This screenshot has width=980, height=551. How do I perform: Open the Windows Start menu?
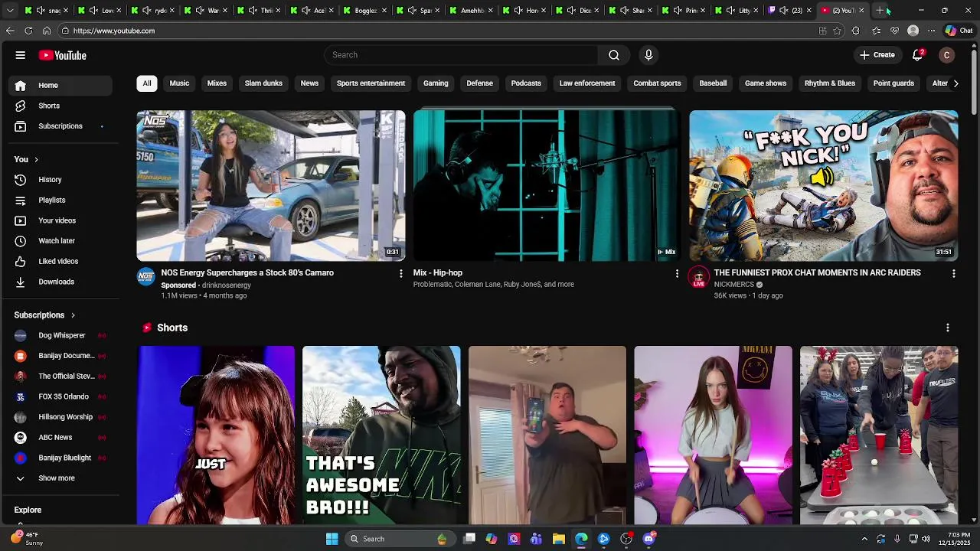click(332, 539)
